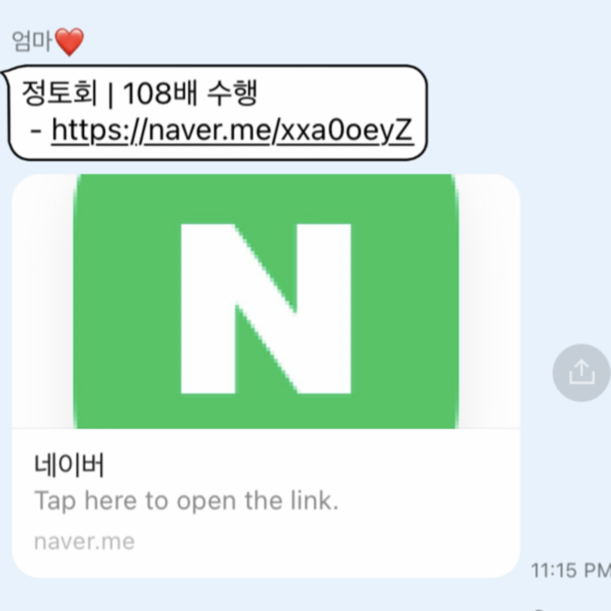This screenshot has width=611, height=611.
Task: Click 'Tap here to open the link.'
Action: click(x=186, y=500)
